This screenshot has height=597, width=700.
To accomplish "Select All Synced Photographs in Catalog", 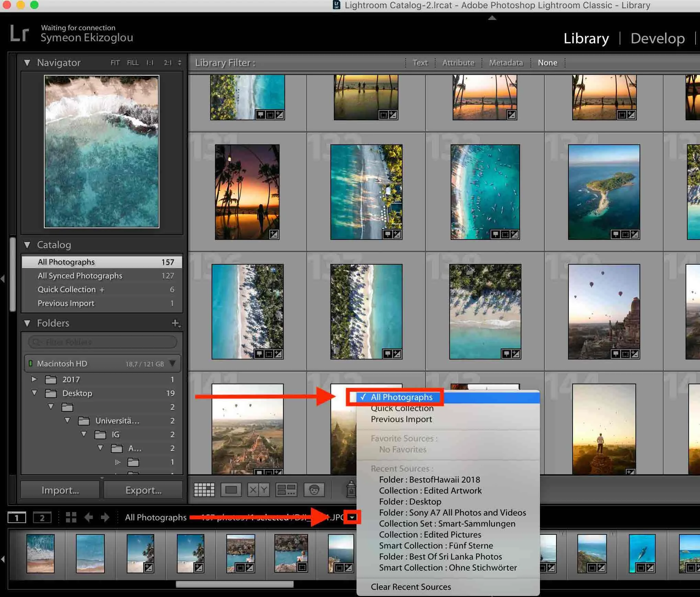I will point(102,276).
